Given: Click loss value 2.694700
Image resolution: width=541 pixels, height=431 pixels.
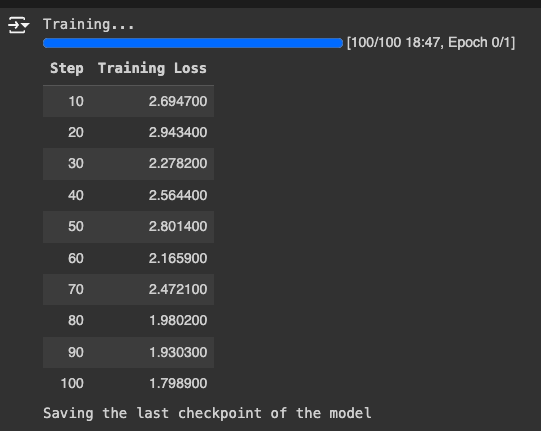Looking at the screenshot, I should 178,101.
